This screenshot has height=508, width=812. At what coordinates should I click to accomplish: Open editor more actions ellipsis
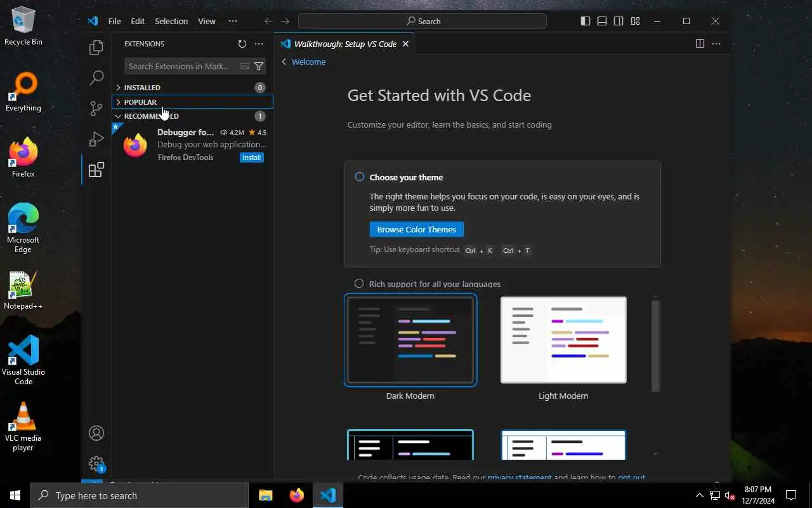pyautogui.click(x=716, y=44)
